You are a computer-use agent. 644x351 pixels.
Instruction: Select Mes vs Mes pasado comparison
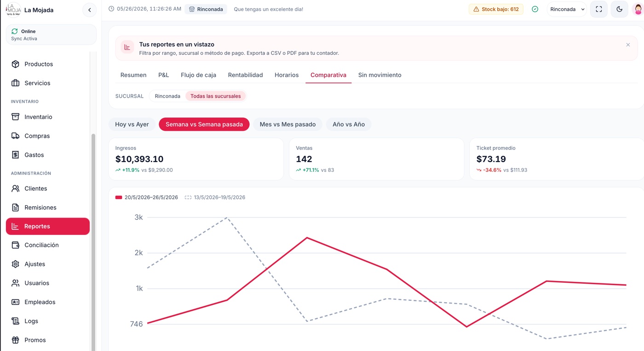287,124
